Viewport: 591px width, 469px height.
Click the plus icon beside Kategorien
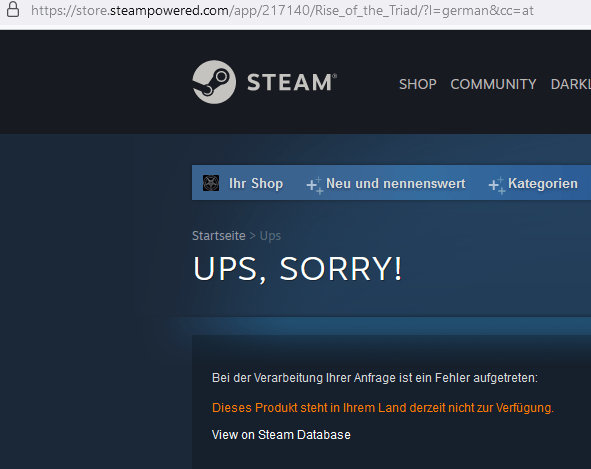pos(497,185)
